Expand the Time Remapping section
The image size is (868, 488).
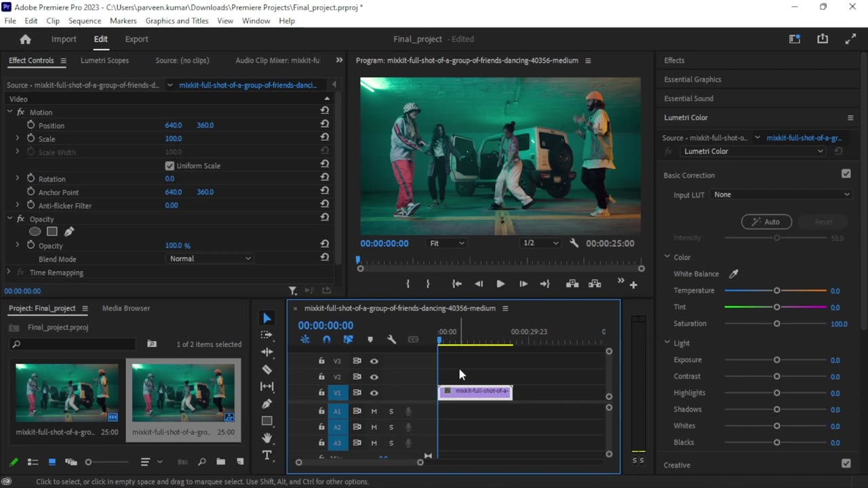tap(9, 272)
